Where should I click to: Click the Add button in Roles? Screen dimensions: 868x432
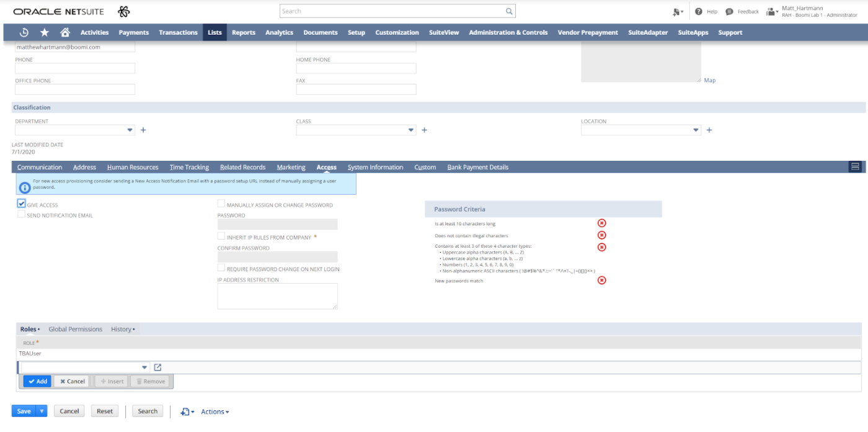[37, 381]
